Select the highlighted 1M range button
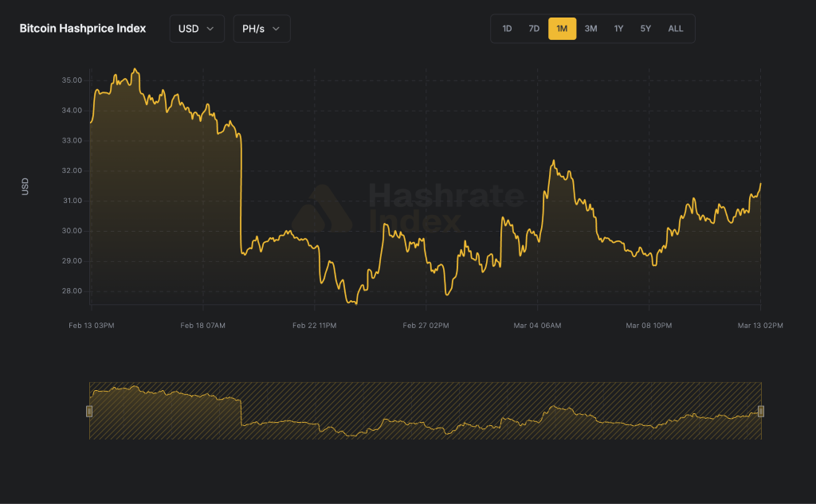 click(x=562, y=29)
